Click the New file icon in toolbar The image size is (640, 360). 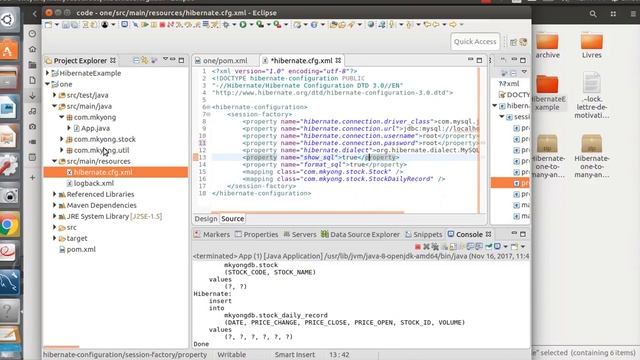click(x=49, y=25)
